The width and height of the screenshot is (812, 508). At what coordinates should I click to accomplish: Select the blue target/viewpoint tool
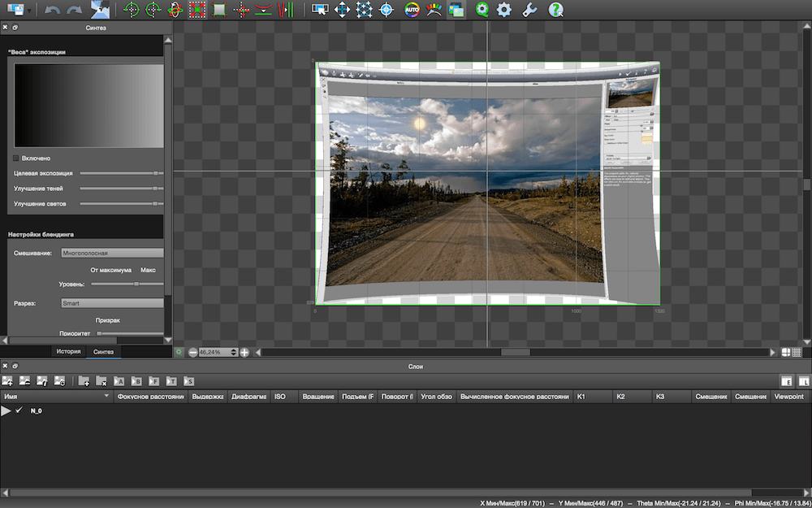coord(387,9)
